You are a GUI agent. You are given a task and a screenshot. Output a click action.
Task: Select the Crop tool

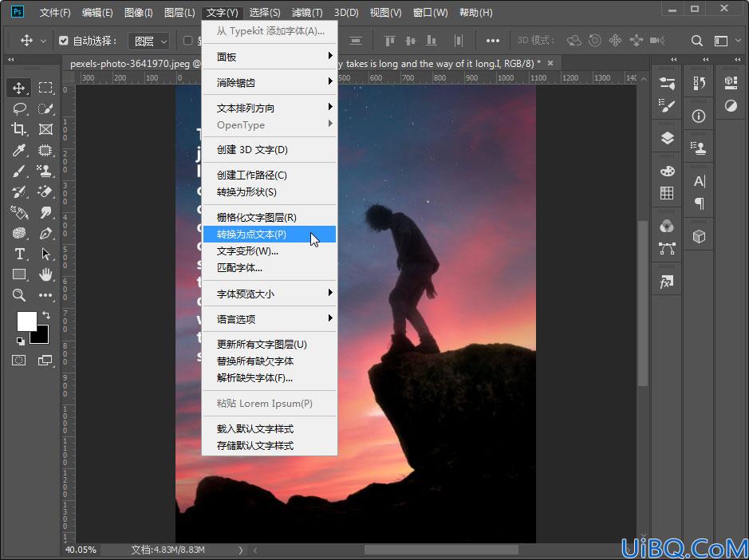18,129
